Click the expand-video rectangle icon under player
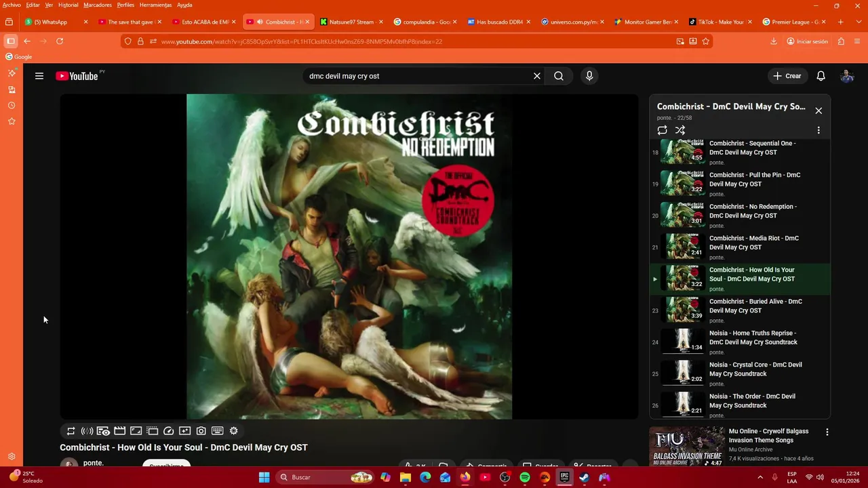Image resolution: width=868 pixels, height=488 pixels. (136, 431)
